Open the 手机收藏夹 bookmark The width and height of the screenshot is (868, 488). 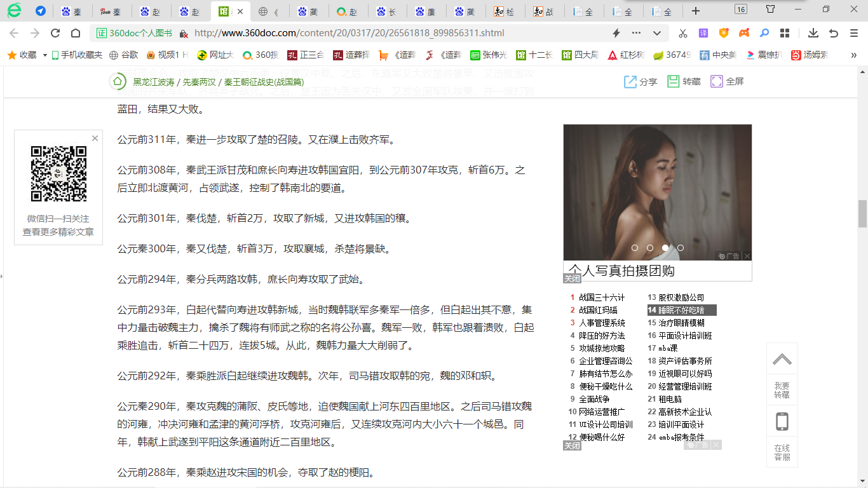click(77, 55)
